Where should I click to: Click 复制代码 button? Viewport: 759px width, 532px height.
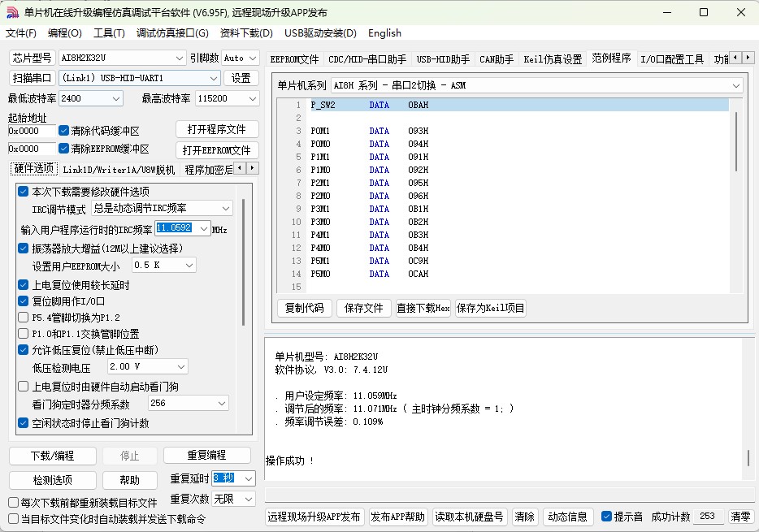(305, 308)
